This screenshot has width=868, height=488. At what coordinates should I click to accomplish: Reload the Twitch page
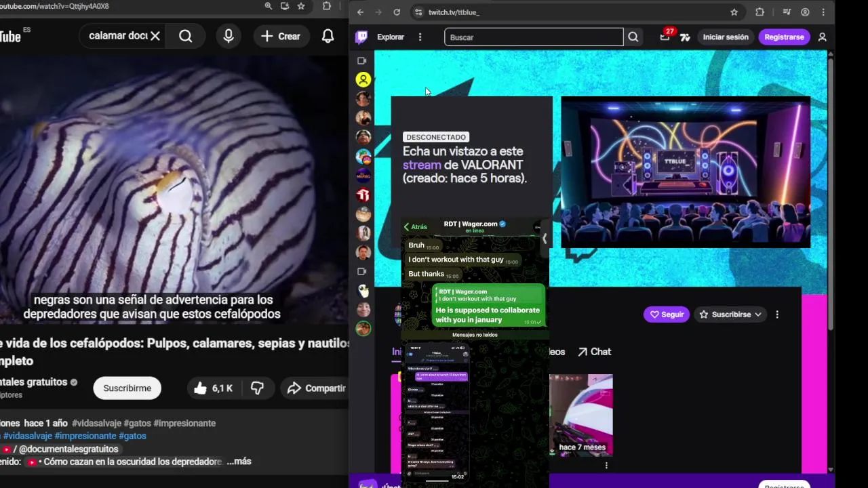point(397,12)
